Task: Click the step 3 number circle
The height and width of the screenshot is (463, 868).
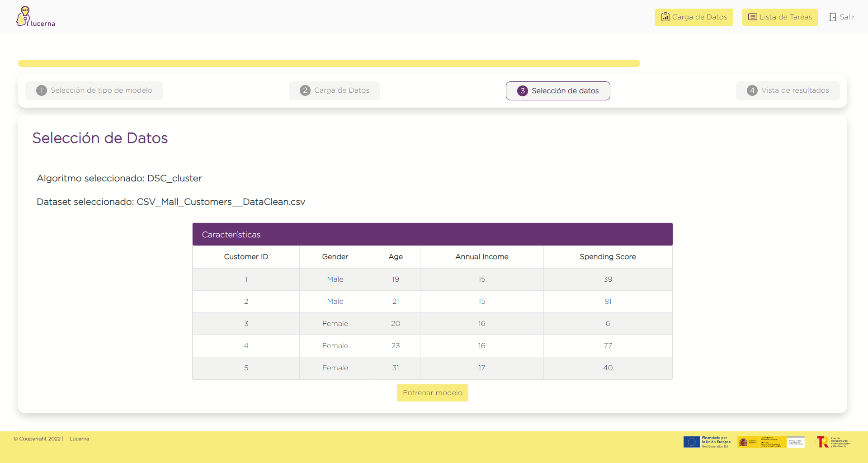Action: [523, 91]
